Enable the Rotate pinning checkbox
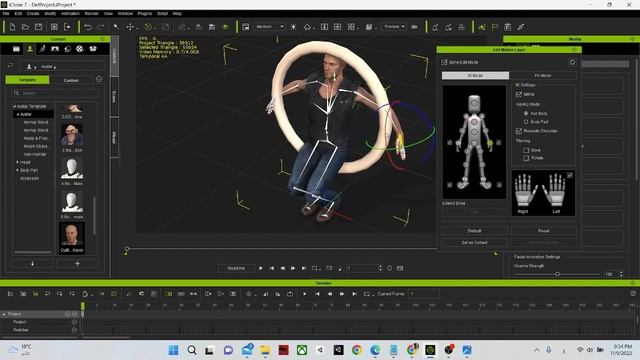 [x=526, y=158]
